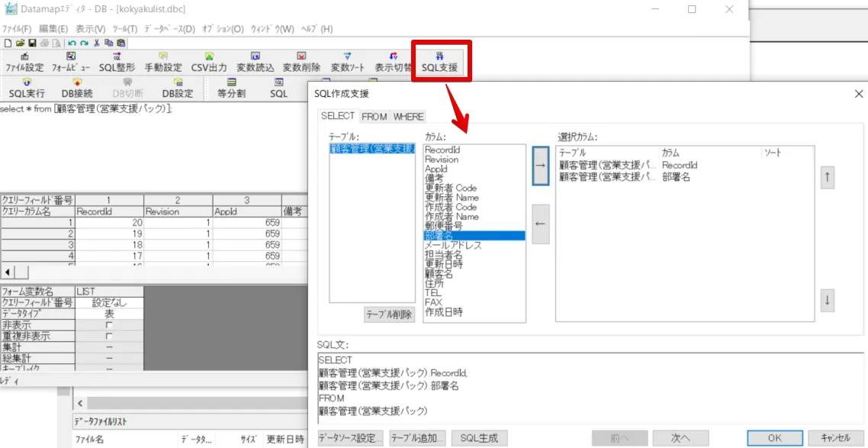This screenshot has width=868, height=448.
Task: Open the SQL支援 tool
Action: point(439,62)
